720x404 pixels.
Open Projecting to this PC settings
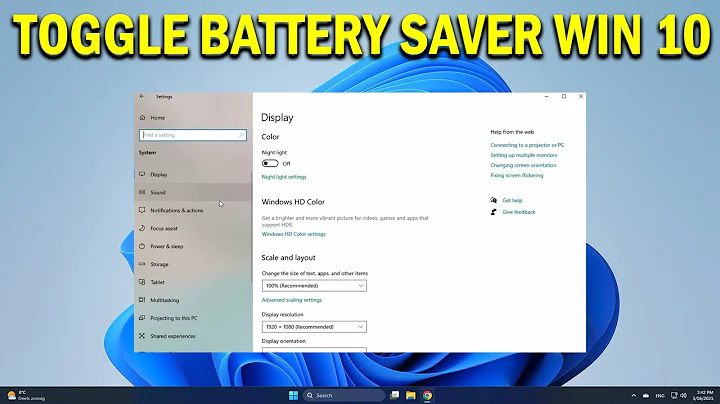pyautogui.click(x=193, y=318)
